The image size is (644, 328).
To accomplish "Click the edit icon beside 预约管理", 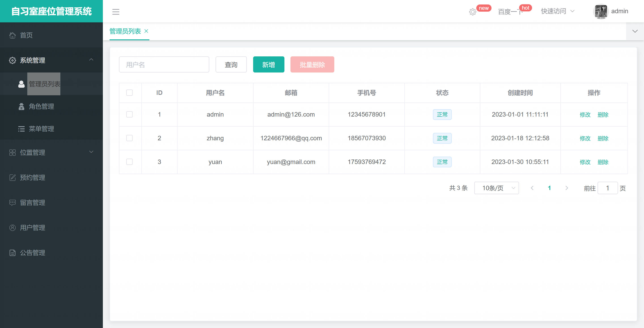I will pos(13,177).
